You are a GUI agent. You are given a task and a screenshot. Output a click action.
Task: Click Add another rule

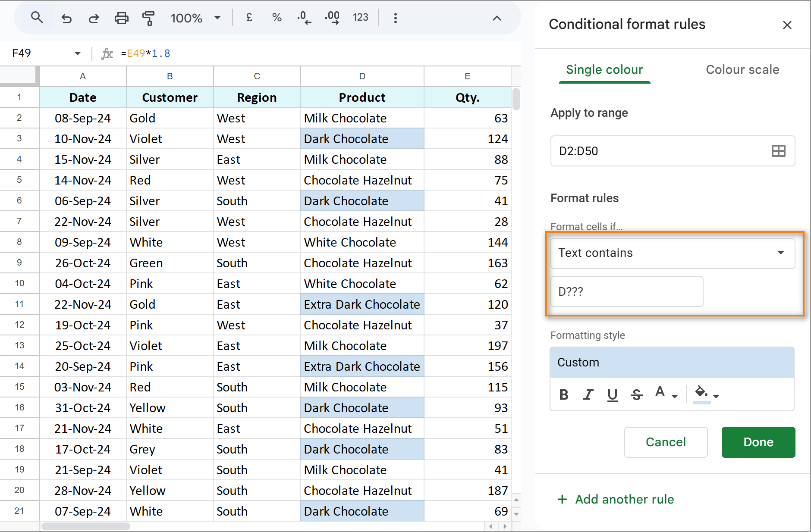tap(616, 499)
